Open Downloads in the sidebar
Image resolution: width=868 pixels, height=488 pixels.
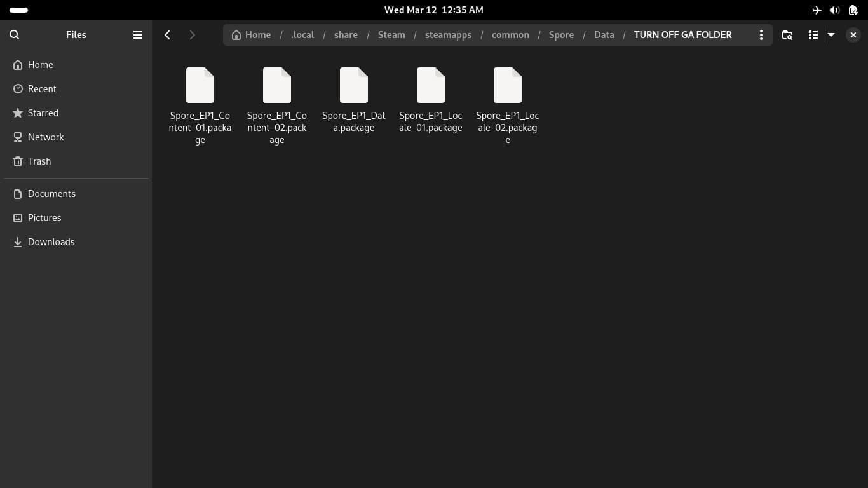(76, 242)
